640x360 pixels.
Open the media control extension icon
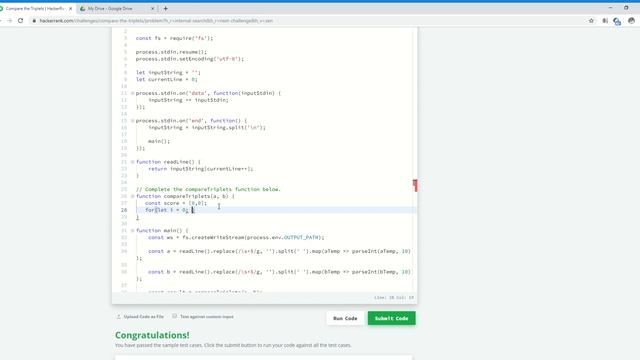[605, 20]
